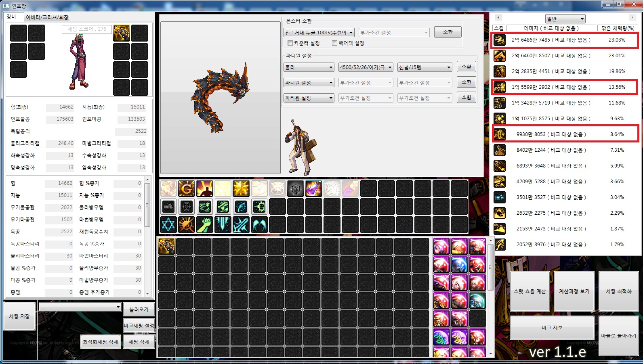Click the 깎은 체력량(%) column header
Screen dimensions: 643x364
coord(618,28)
